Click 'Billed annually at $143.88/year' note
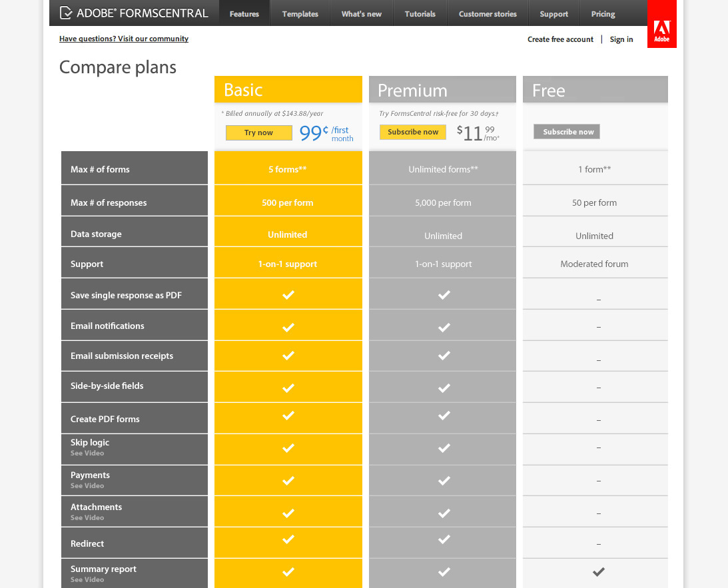 pyautogui.click(x=272, y=113)
